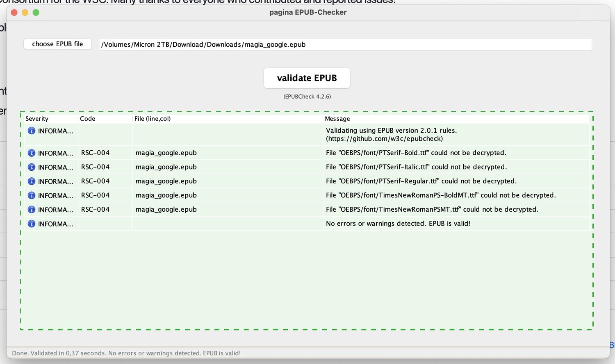Image resolution: width=615 pixels, height=364 pixels.
Task: Click INFORMA... severity in PTSerif-Italic.ttf row
Action: [55, 167]
